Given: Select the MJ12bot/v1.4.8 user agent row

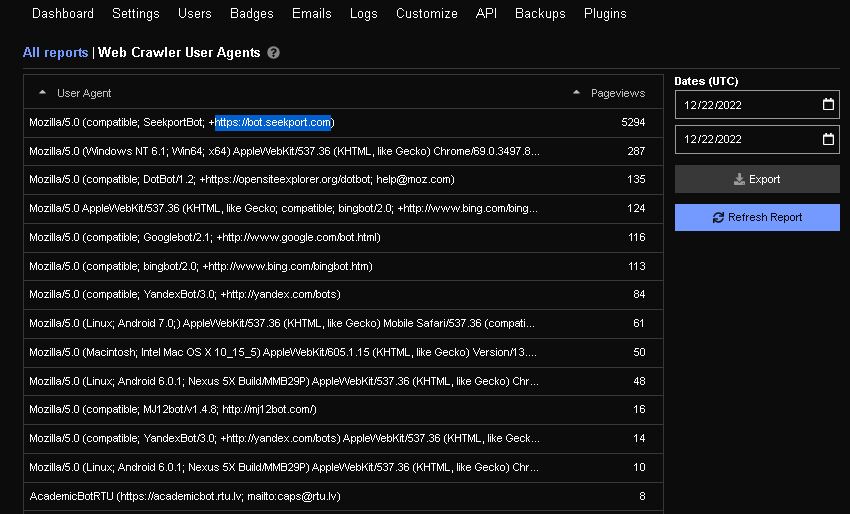Looking at the screenshot, I should 343,409.
